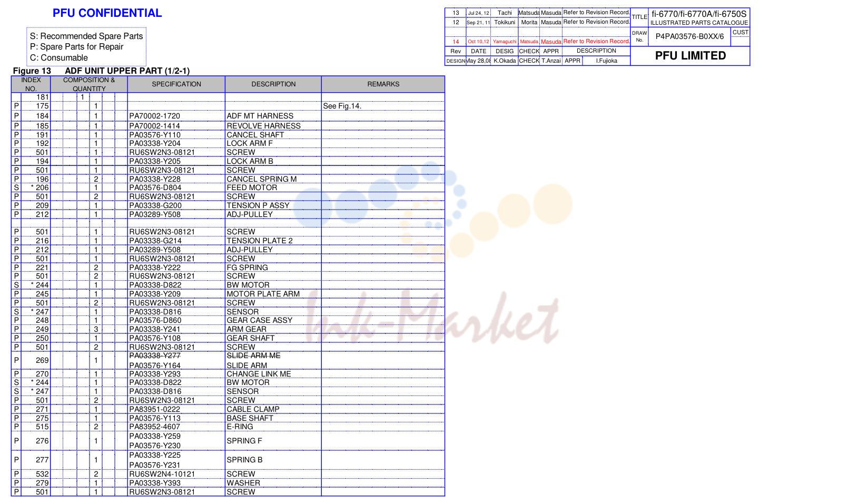
Task: Select 'FEED MOTOR' description
Action: coord(252,187)
